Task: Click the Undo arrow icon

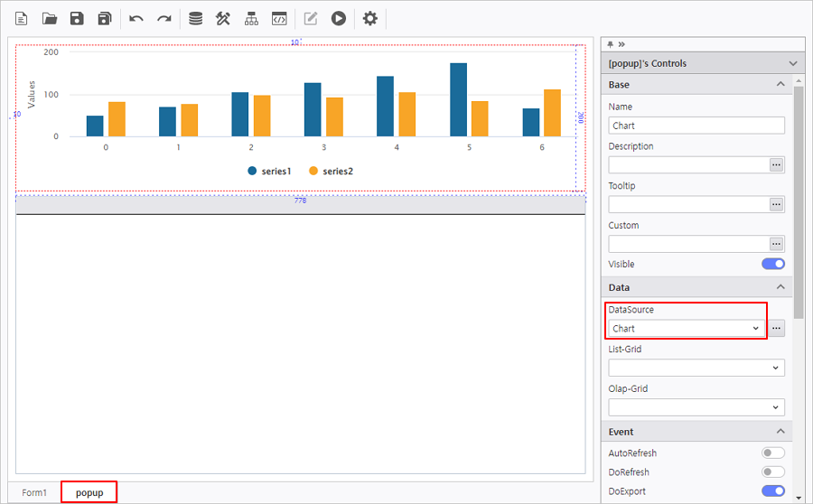Action: click(x=136, y=18)
